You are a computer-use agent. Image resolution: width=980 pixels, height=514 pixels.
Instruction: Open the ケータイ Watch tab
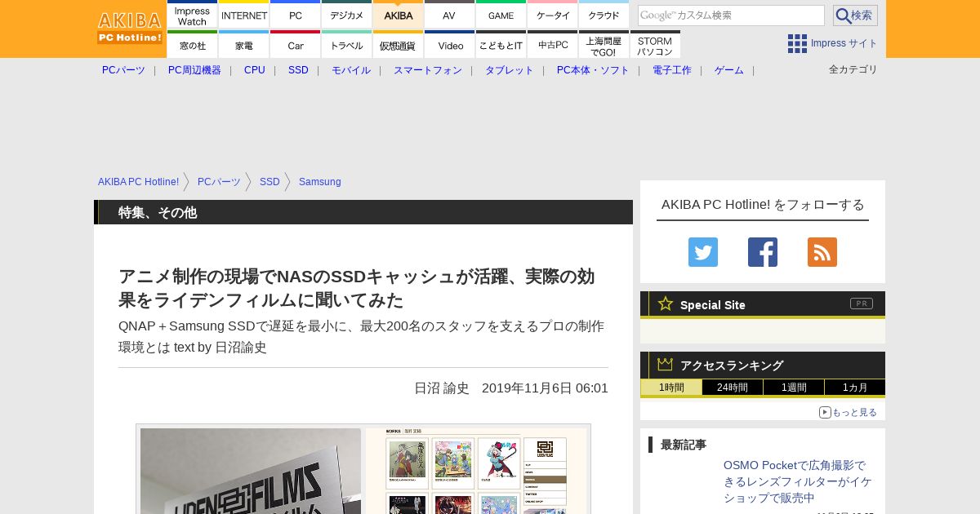click(x=552, y=15)
